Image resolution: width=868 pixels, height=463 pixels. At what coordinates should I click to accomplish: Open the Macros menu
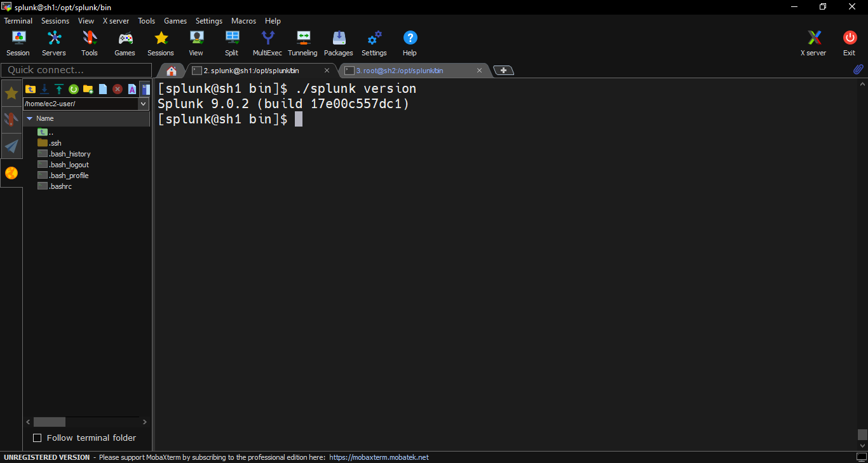[243, 20]
